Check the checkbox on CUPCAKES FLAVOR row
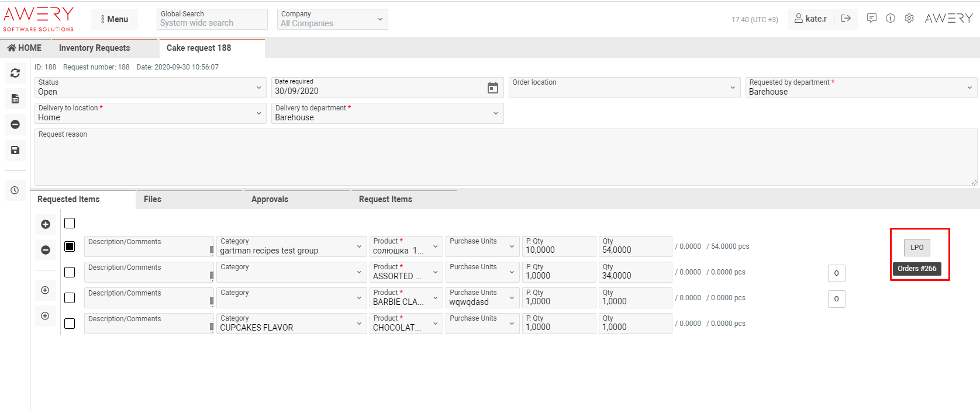 (70, 324)
